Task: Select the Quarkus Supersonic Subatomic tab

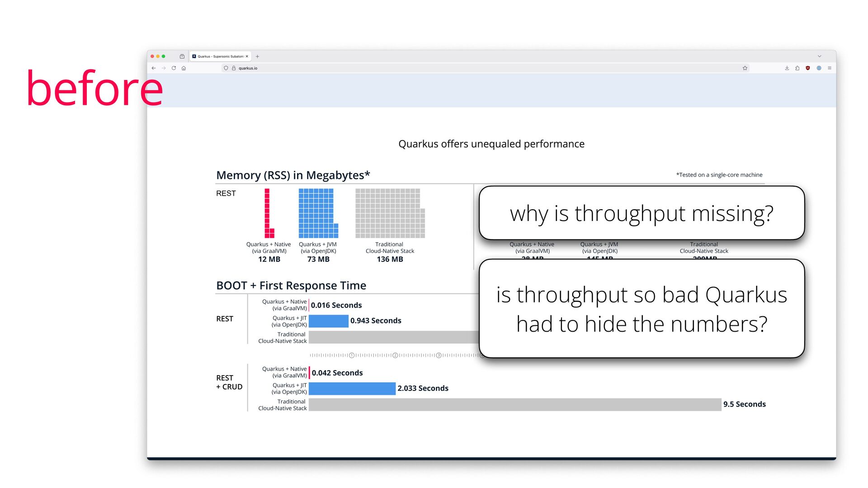Action: pos(220,56)
